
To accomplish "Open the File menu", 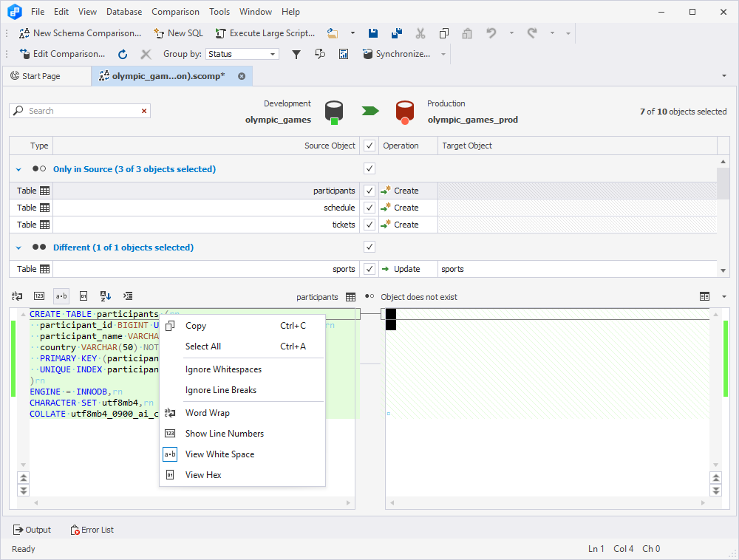I will tap(38, 12).
